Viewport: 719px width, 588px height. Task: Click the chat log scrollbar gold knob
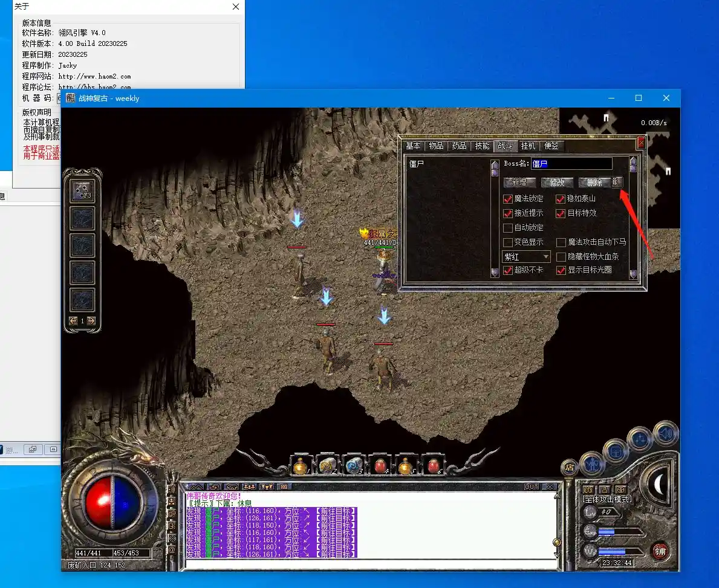pos(557,543)
